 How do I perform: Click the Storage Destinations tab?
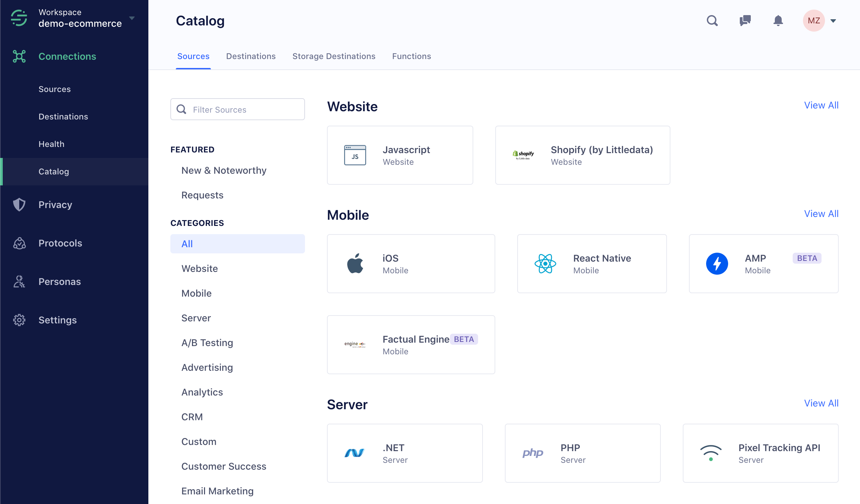[x=333, y=56]
